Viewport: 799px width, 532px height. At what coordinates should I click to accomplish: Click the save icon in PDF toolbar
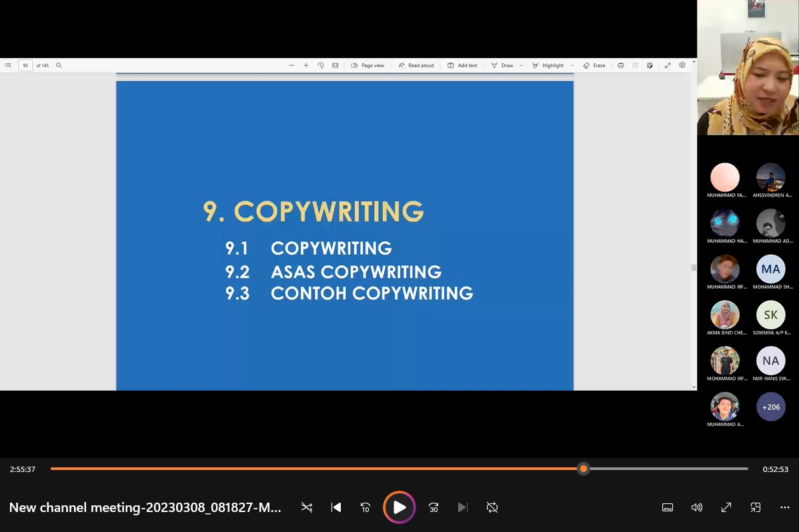coord(636,65)
